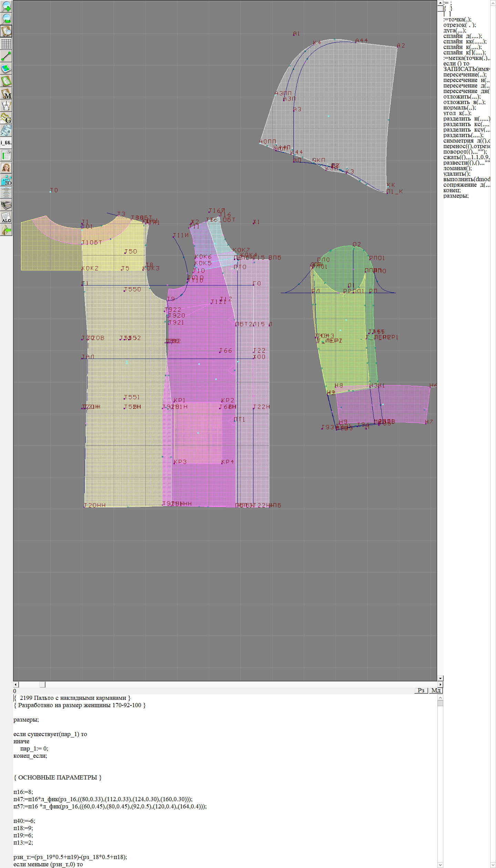Viewport: 496px width, 868px height.
Task: Open the pattern M mode icon
Action: click(6, 94)
